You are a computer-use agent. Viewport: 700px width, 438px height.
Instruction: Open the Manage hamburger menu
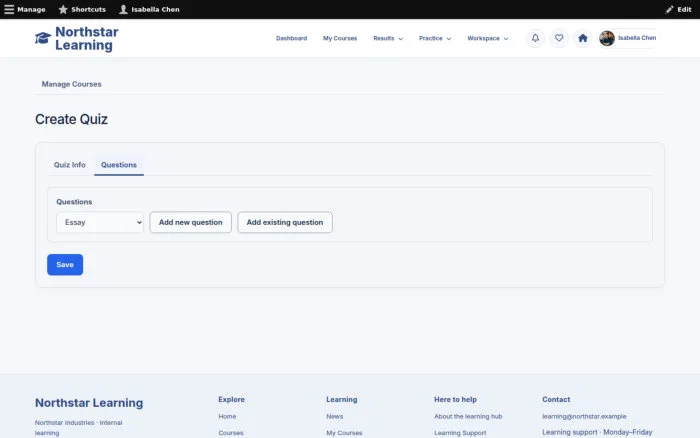(x=25, y=9)
